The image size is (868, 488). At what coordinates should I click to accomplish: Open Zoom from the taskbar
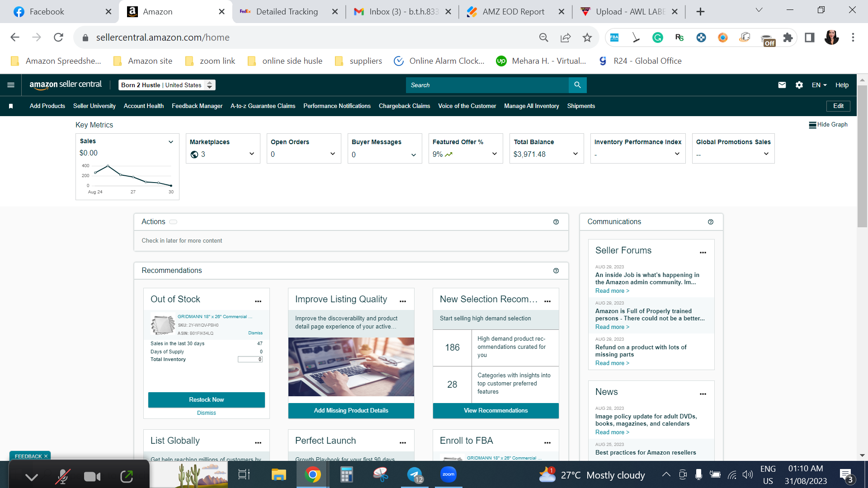click(x=448, y=474)
